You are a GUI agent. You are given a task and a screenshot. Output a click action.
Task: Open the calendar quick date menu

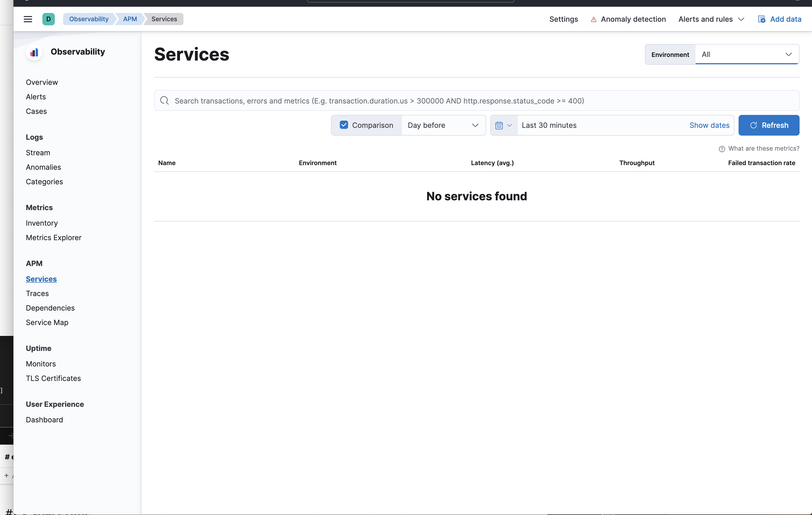pyautogui.click(x=504, y=125)
